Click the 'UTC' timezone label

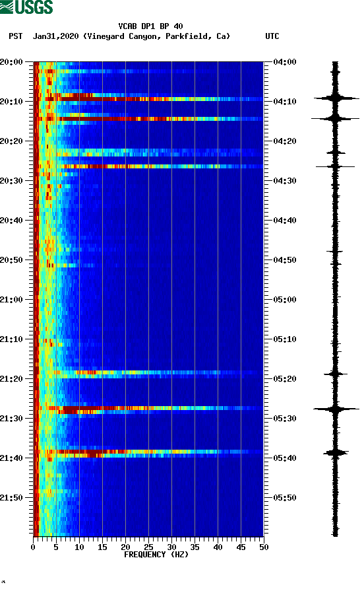272,36
